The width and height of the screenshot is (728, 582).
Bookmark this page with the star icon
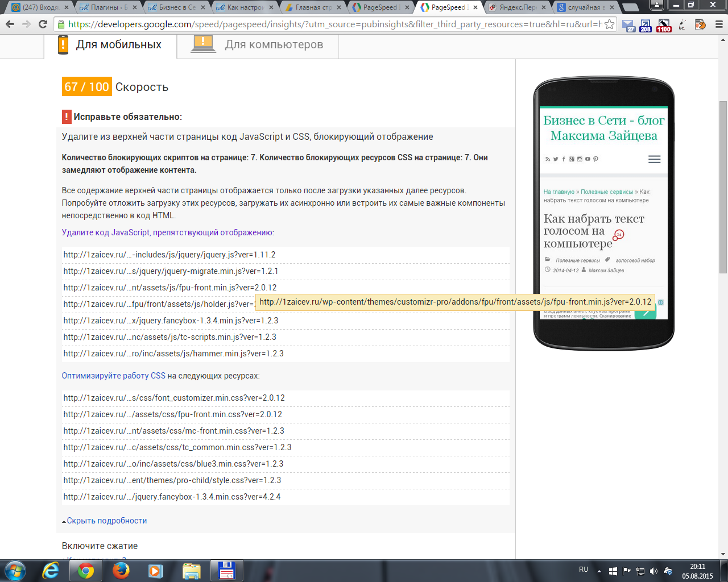click(609, 24)
